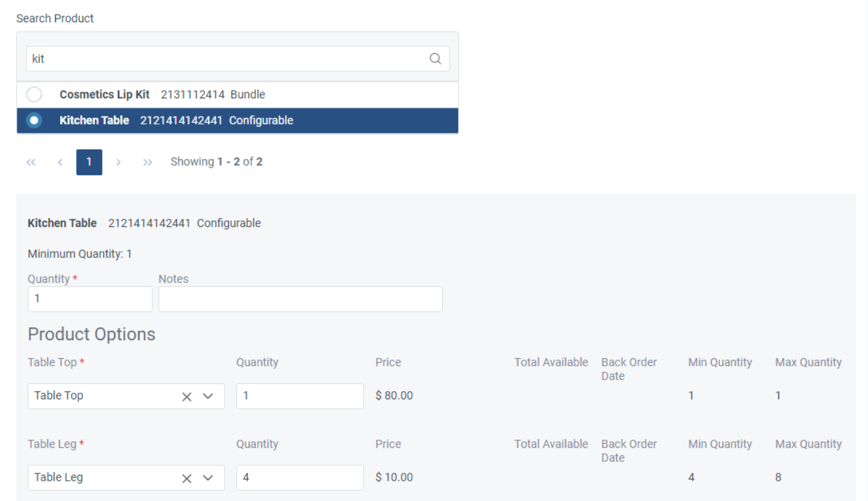Edit the Table Top quantity field
This screenshot has width=868, height=501.
300,396
